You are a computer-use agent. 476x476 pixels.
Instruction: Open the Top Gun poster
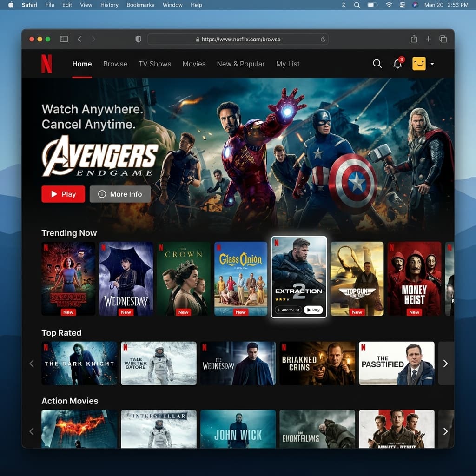coord(357,279)
